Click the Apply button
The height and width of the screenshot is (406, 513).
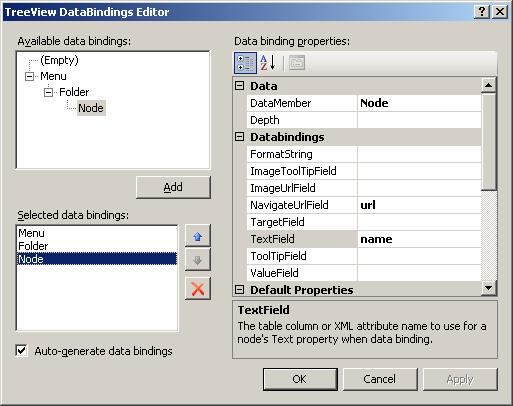point(460,379)
